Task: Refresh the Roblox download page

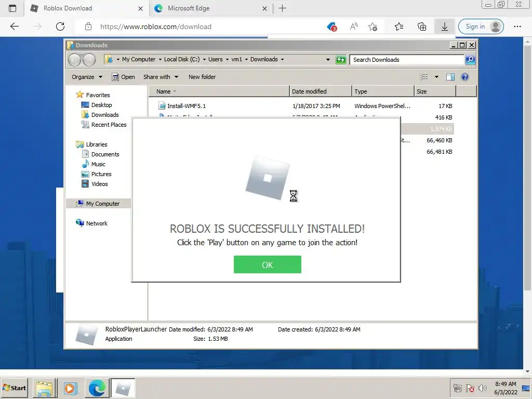Action: [60, 26]
